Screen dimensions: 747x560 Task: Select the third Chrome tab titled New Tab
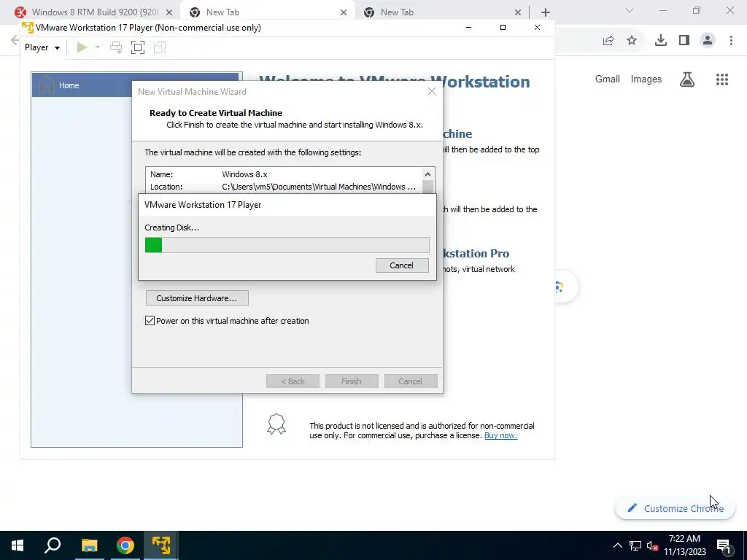pyautogui.click(x=442, y=12)
